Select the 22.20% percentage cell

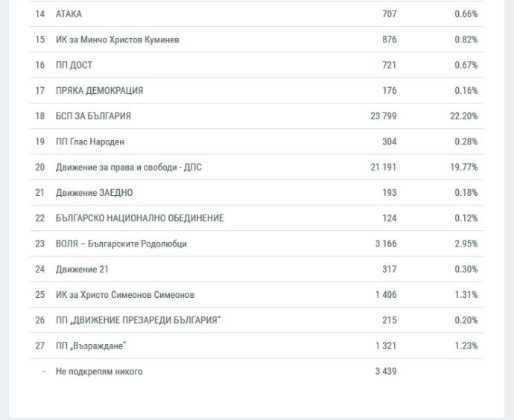tap(463, 116)
